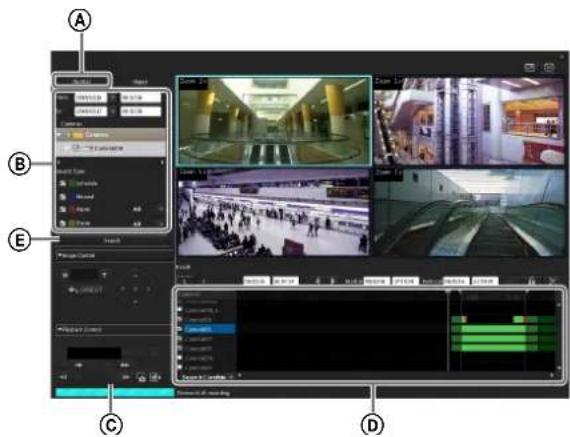Open the All dropdown in Event row

pos(161,224)
